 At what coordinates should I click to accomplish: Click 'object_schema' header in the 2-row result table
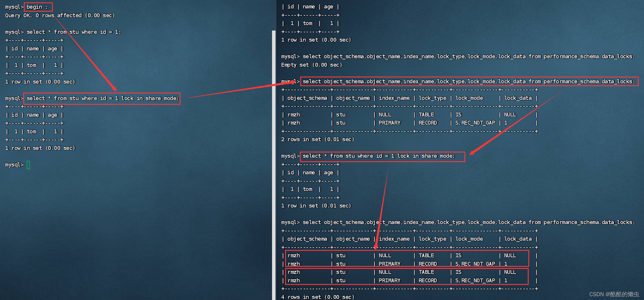[307, 98]
